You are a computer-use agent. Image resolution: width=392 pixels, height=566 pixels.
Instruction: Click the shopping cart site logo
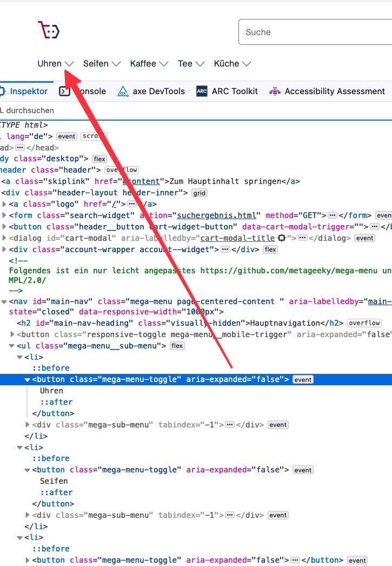click(49, 30)
